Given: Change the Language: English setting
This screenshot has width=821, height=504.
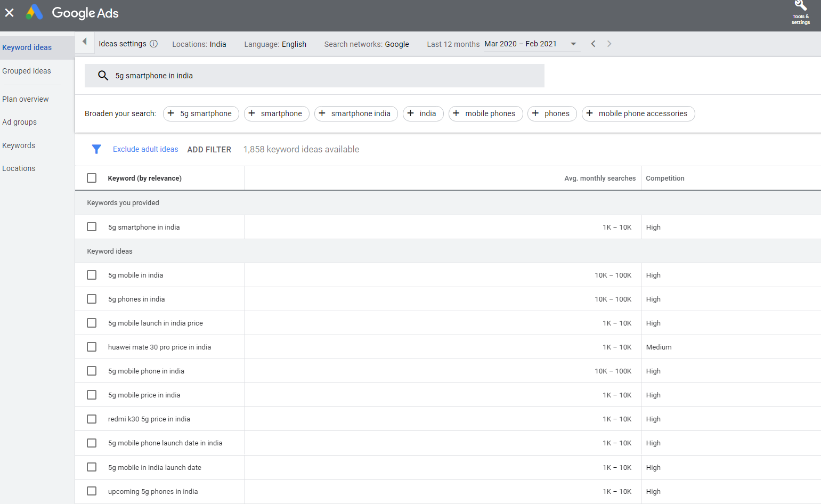Looking at the screenshot, I should click(275, 44).
